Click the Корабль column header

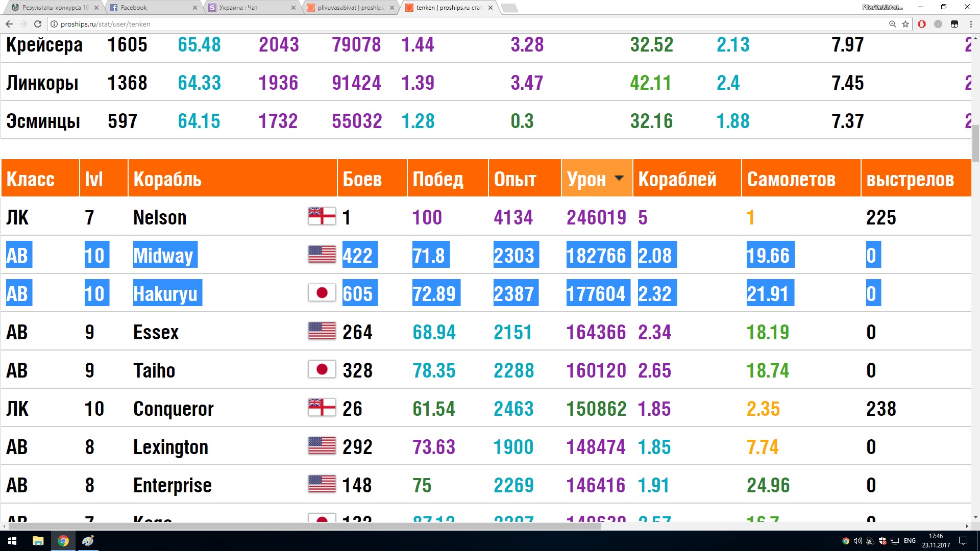point(167,179)
